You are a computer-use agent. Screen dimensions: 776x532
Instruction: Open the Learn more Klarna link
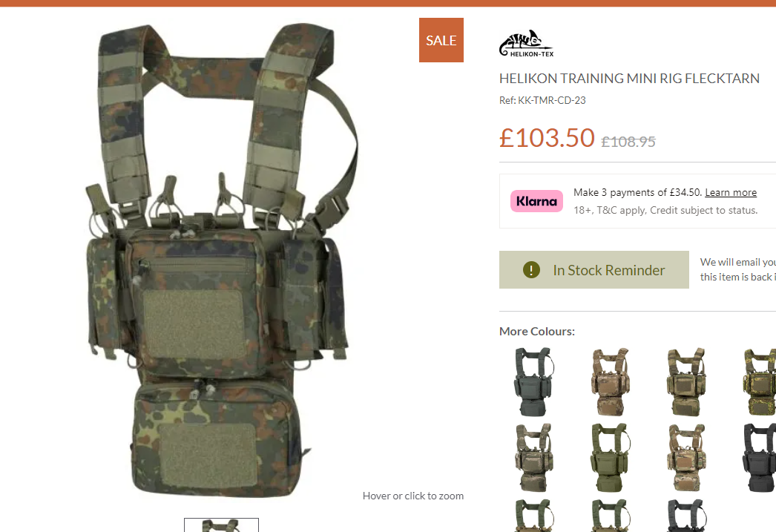point(731,192)
